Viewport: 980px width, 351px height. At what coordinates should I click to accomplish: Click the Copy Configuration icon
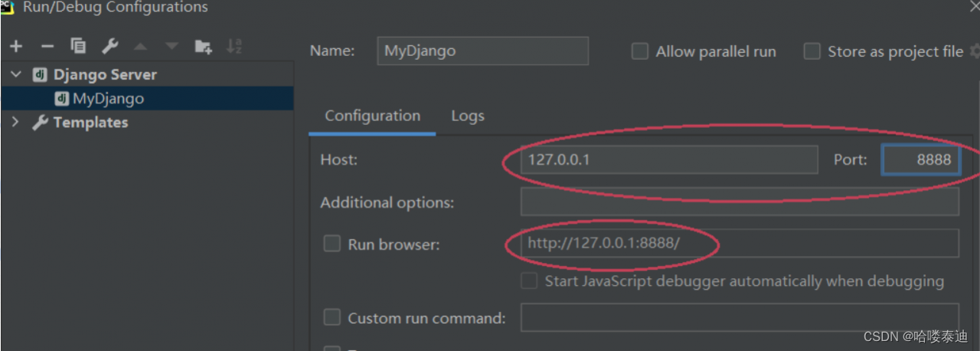pyautogui.click(x=78, y=47)
